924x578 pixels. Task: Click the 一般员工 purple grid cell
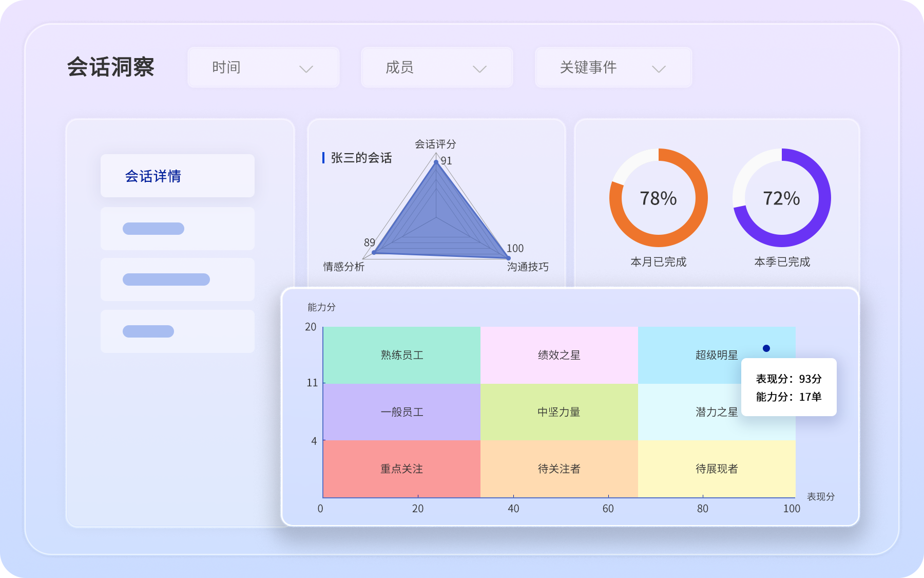click(x=401, y=412)
